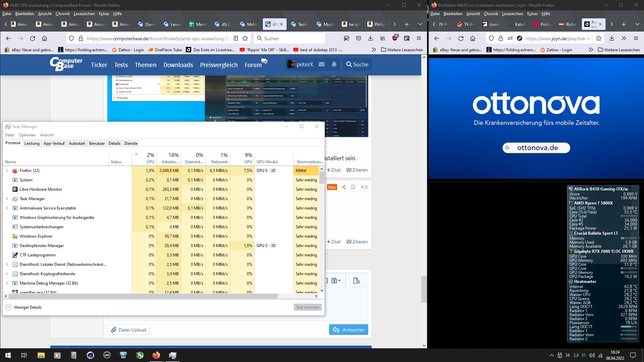Click the ComputerBase notification bell icon
The width and height of the screenshot is (644, 362).
[x=334, y=64]
